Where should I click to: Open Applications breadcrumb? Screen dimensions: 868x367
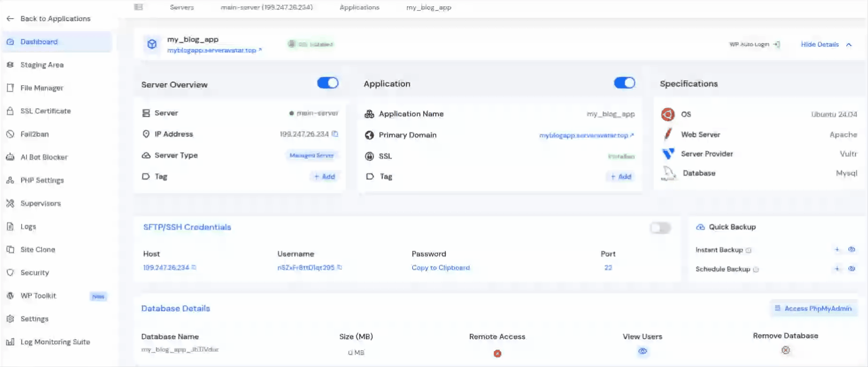[x=359, y=7]
